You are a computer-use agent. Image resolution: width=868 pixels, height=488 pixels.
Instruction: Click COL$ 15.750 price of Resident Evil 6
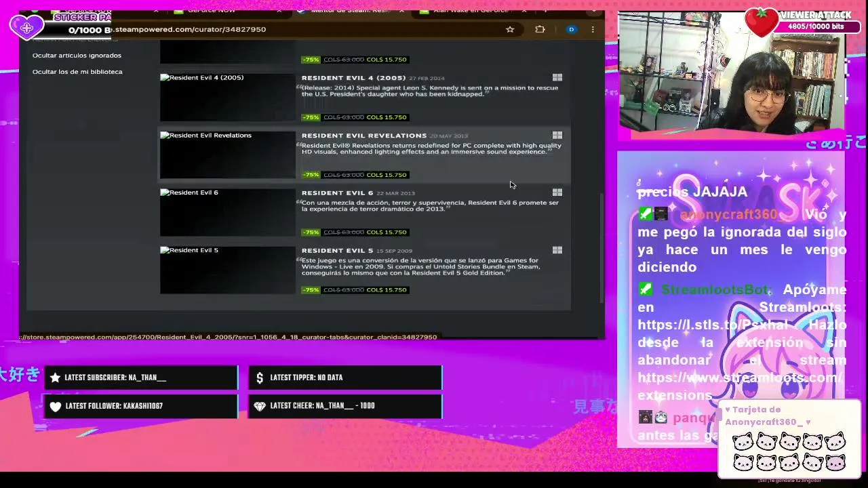pos(387,232)
